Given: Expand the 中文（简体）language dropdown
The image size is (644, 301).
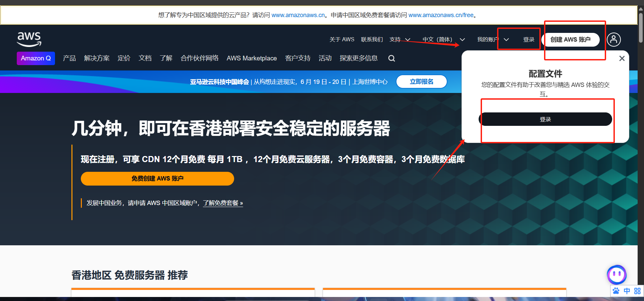Looking at the screenshot, I should (444, 40).
